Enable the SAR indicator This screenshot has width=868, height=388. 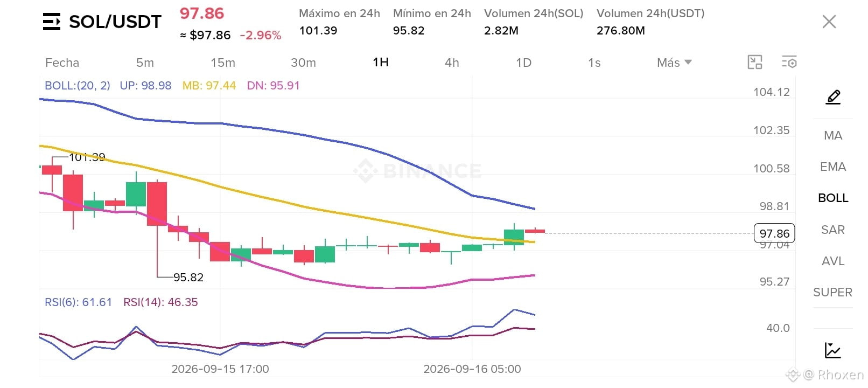pyautogui.click(x=833, y=230)
